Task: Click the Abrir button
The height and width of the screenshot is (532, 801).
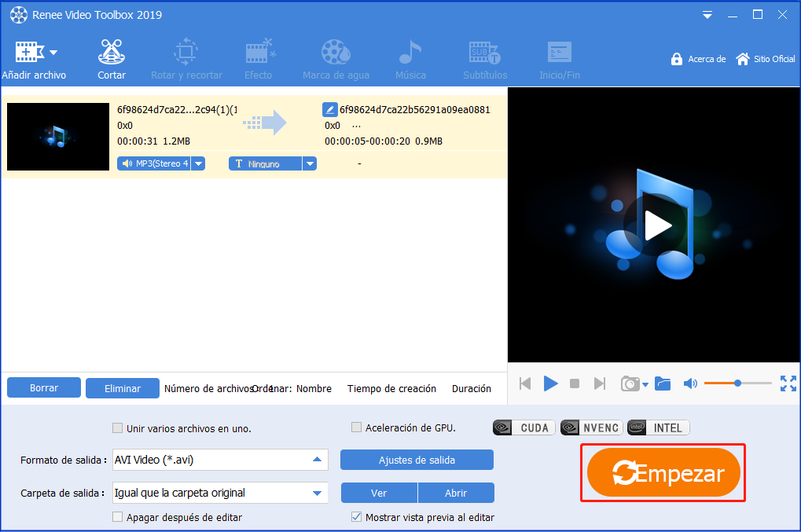Action: tap(456, 493)
